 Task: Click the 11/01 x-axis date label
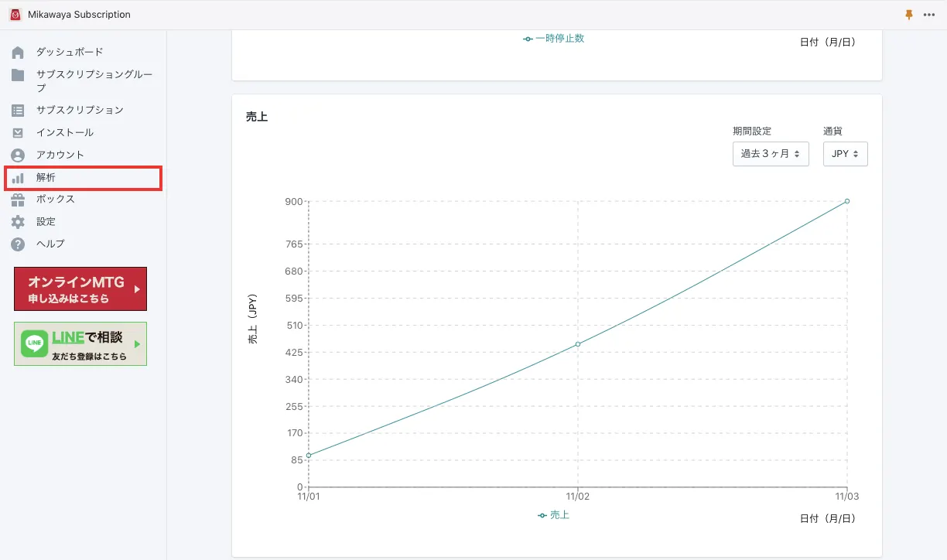(309, 497)
